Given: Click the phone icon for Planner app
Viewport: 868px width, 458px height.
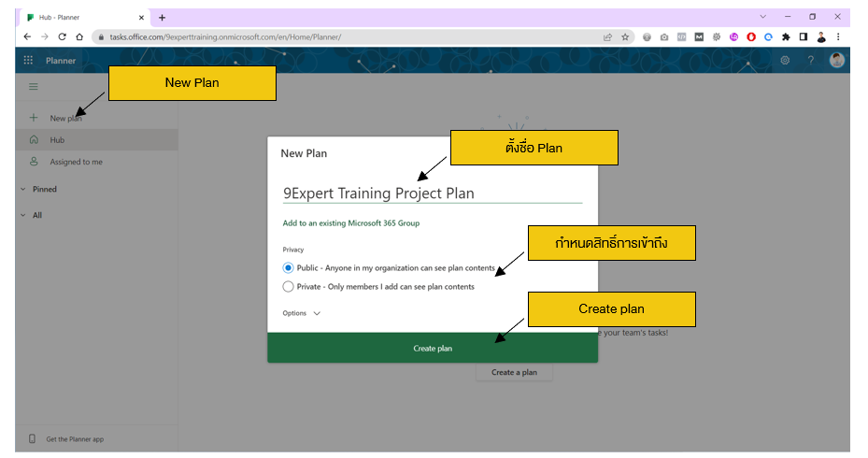Looking at the screenshot, I should point(32,438).
